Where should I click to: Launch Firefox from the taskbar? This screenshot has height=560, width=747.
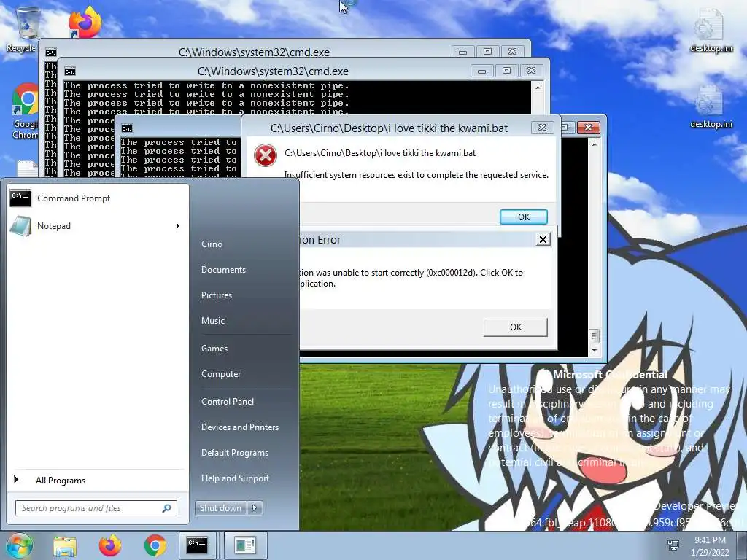click(x=110, y=545)
